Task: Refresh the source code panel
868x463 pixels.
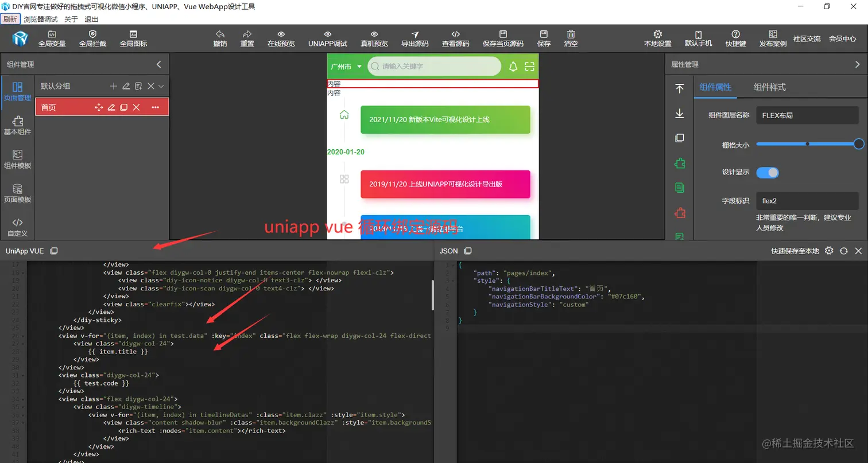Action: (844, 251)
